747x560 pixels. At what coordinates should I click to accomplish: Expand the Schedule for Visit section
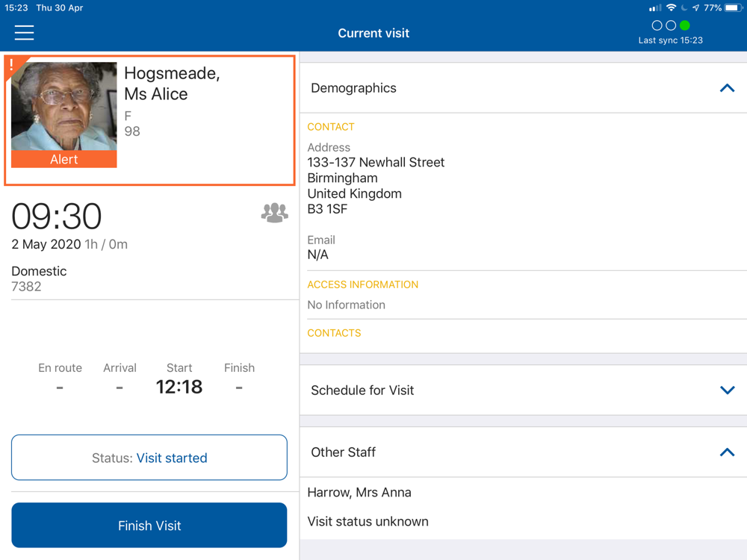coord(727,391)
